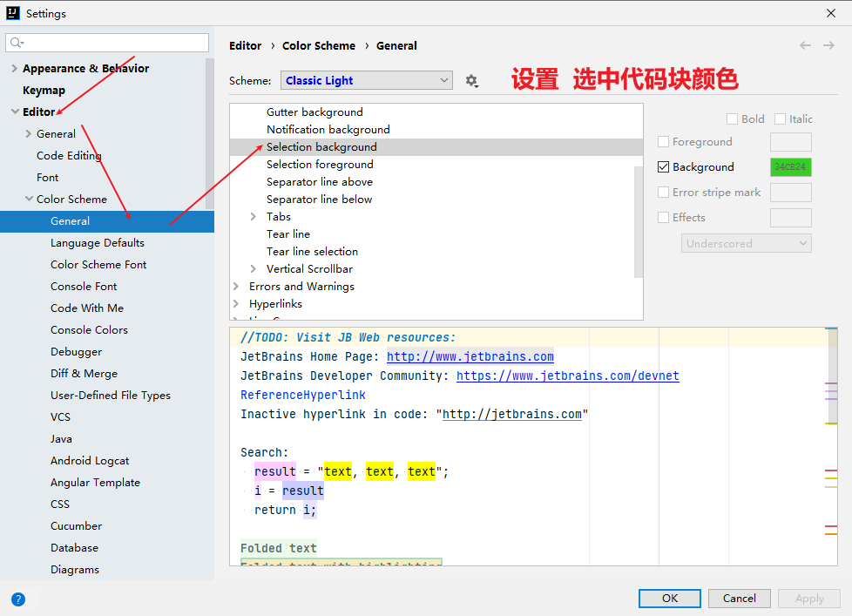Open User-Defined File Types page
Screen dimensions: 852x616
111,395
